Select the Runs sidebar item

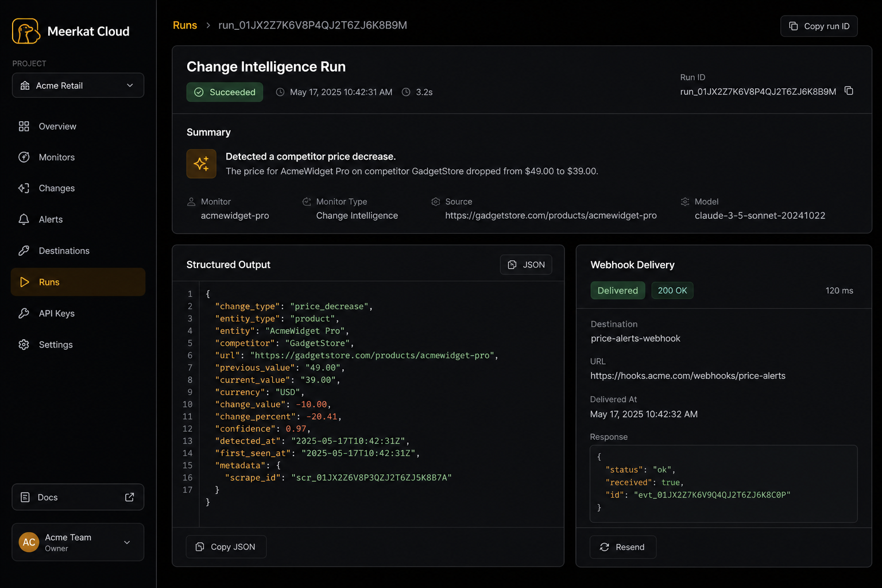tap(78, 282)
